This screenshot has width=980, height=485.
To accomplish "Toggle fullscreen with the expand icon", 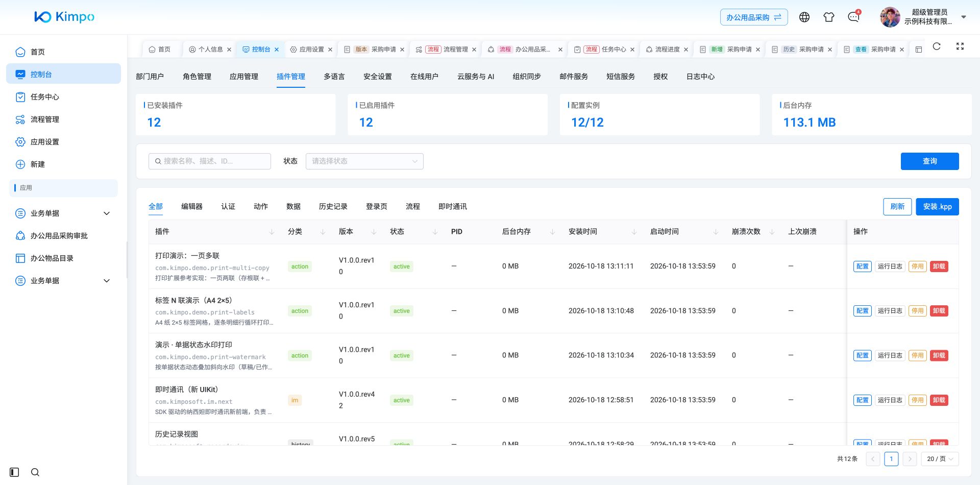I will pyautogui.click(x=960, y=46).
